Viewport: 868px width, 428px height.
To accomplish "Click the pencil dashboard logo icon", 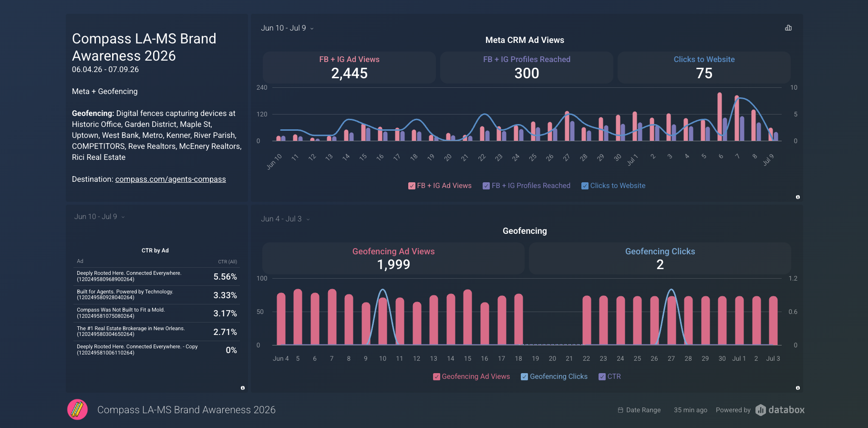I will coord(77,409).
